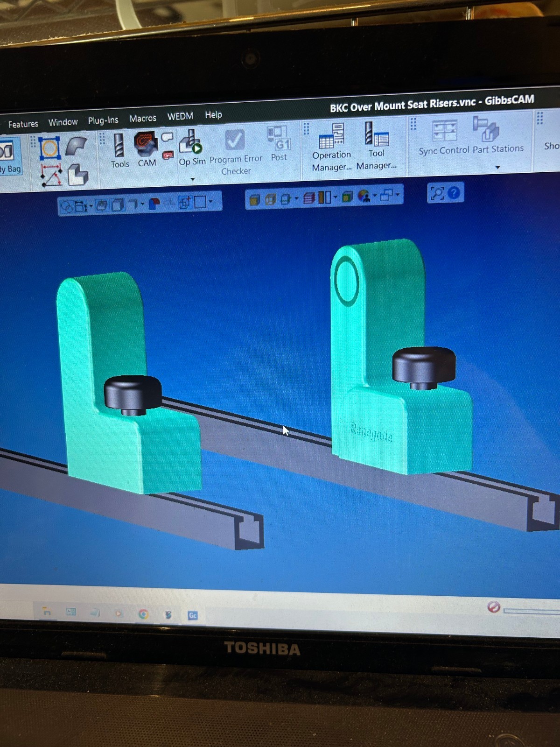Open the Operation Manager
This screenshot has width=560, height=747.
pyautogui.click(x=331, y=148)
